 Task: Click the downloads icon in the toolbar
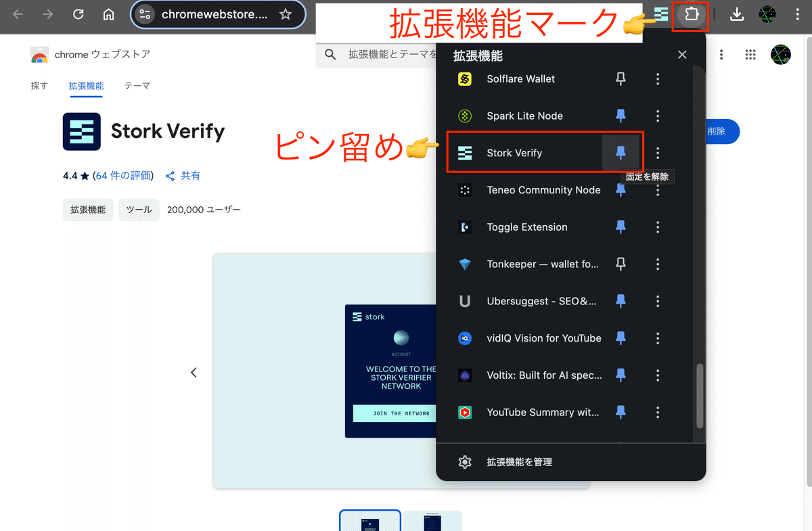pyautogui.click(x=737, y=15)
